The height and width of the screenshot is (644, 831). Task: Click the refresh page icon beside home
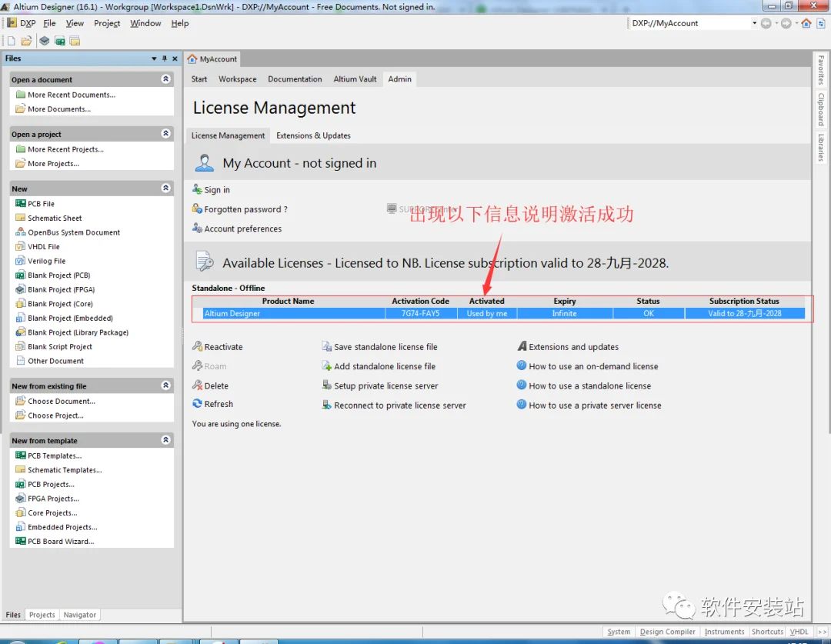point(821,23)
